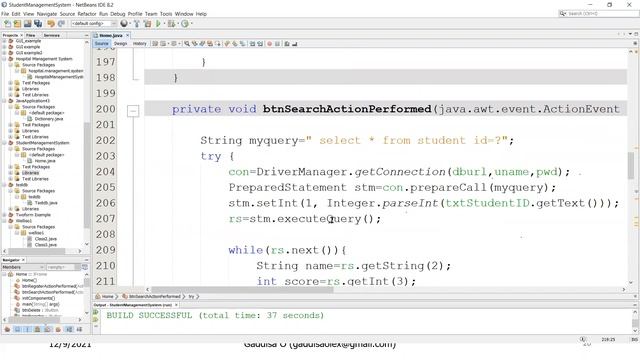The height and width of the screenshot is (360, 640).
Task: Open the Members dropdown in Navigator
Action: pyautogui.click(x=23, y=267)
